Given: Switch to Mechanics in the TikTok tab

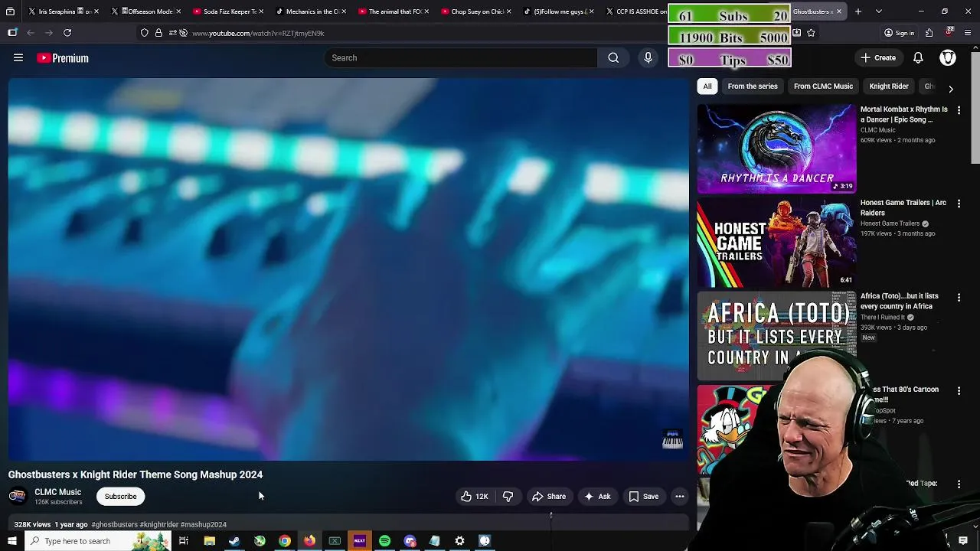Looking at the screenshot, I should click(311, 11).
